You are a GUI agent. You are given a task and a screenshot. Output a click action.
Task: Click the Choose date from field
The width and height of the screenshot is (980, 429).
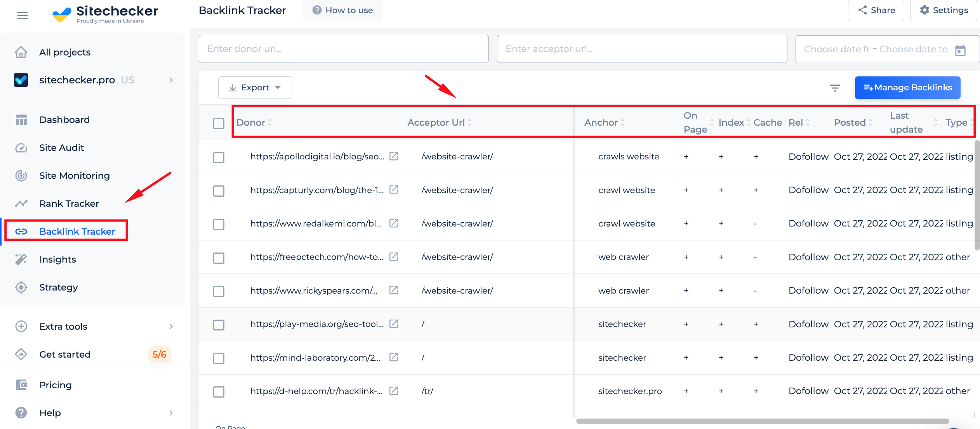tap(836, 49)
